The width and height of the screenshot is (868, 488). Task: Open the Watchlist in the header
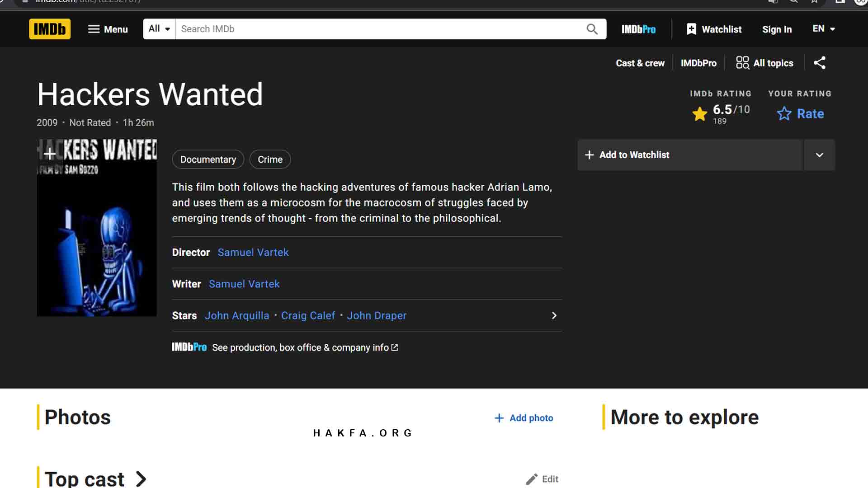tap(714, 29)
